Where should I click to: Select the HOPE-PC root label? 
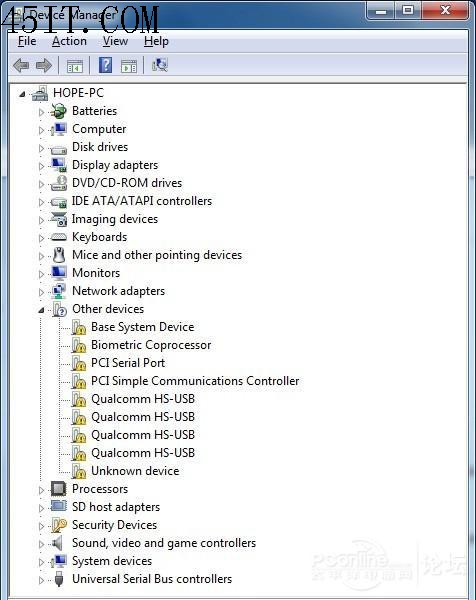pyautogui.click(x=78, y=93)
